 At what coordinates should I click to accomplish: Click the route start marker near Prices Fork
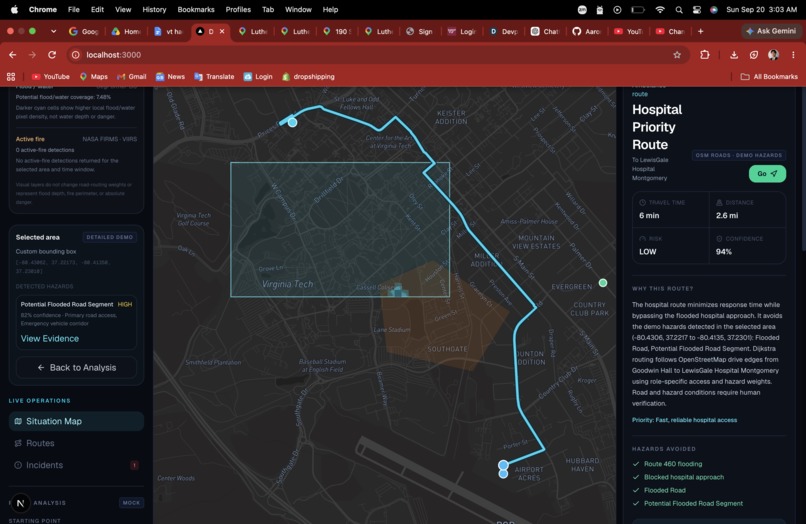[x=292, y=122]
